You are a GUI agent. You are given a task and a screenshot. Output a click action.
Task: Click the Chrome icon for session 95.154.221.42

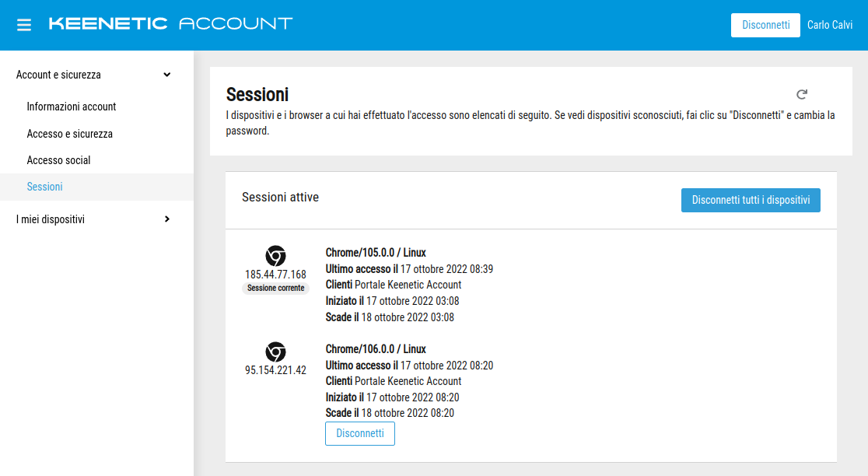[275, 352]
